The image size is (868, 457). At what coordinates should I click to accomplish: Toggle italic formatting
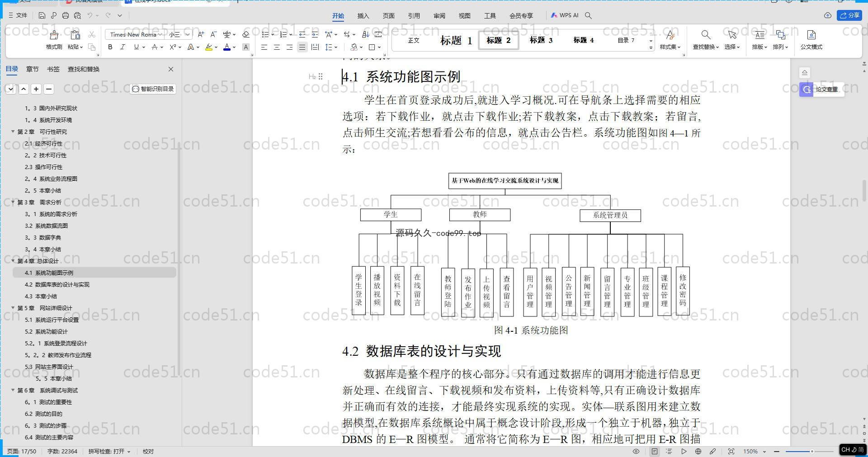pos(123,47)
